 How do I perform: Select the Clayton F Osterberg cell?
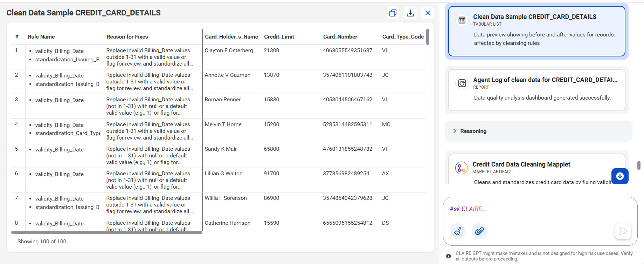pyautogui.click(x=229, y=50)
